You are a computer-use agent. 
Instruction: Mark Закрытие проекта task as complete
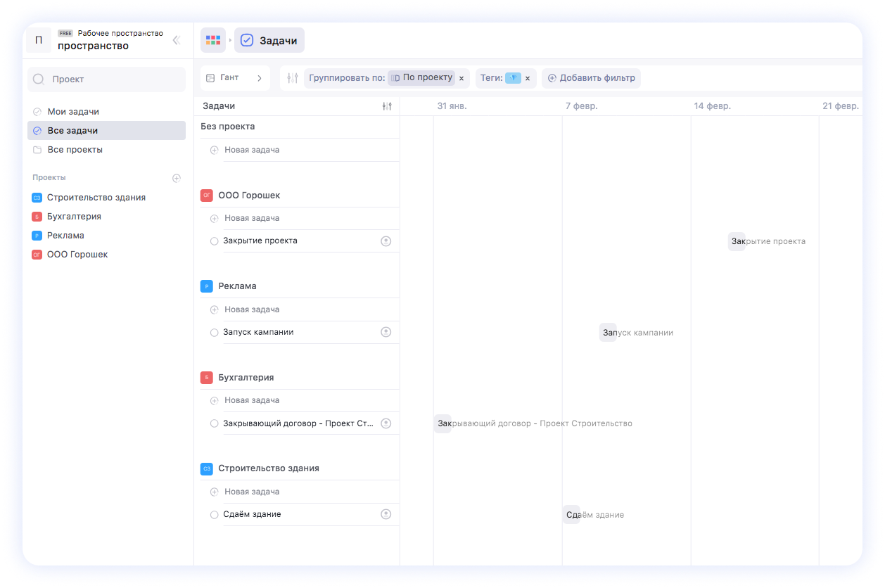point(215,241)
